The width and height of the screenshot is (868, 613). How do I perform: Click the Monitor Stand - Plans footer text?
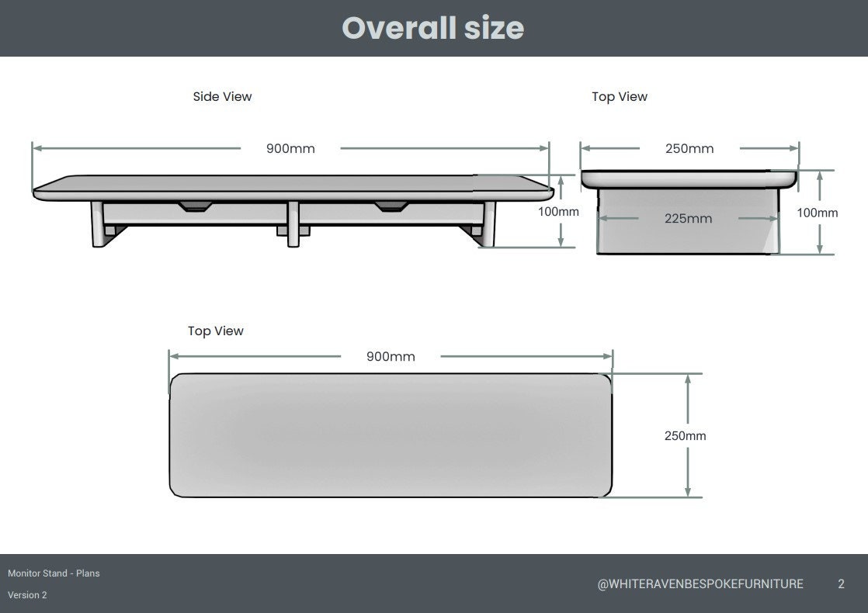click(x=54, y=573)
